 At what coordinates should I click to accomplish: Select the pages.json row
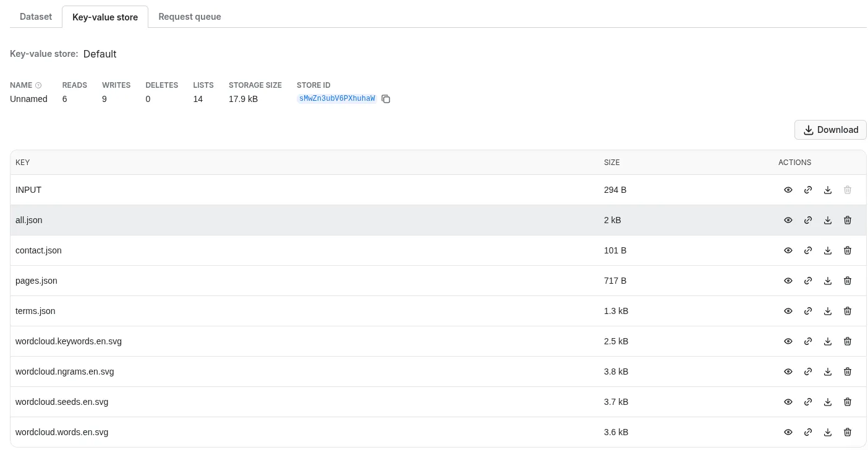pyautogui.click(x=309, y=281)
